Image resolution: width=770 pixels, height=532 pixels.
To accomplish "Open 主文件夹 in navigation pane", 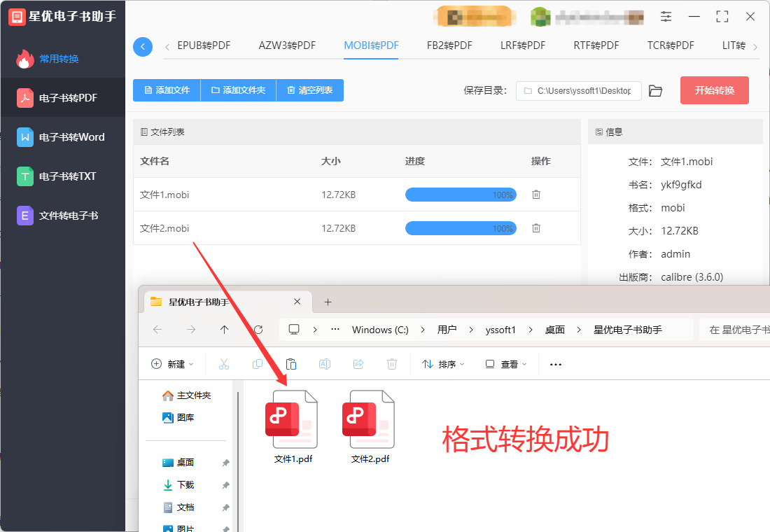I will (x=187, y=395).
